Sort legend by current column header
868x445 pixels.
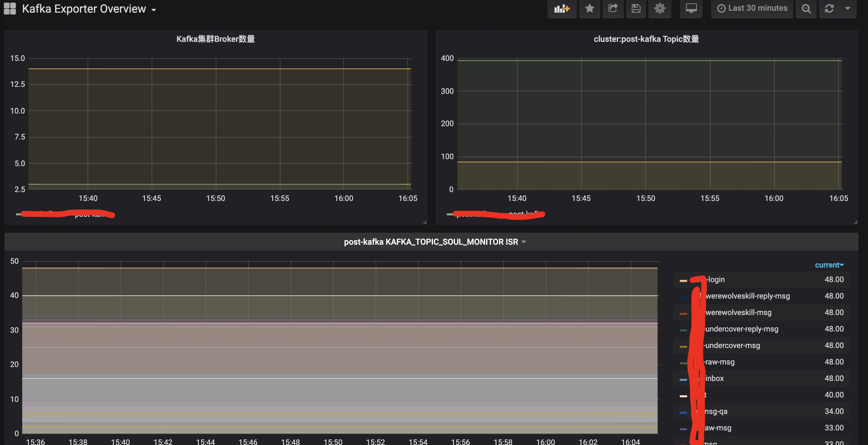pyautogui.click(x=829, y=265)
